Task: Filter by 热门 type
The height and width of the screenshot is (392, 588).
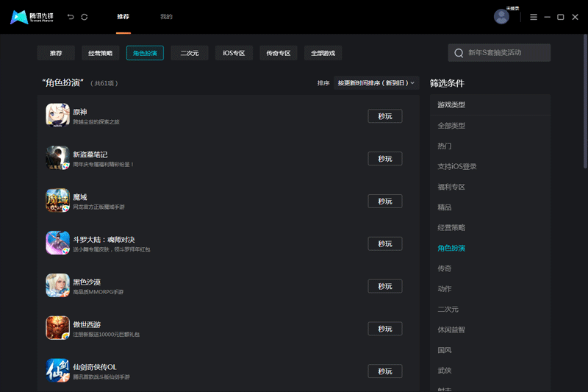Action: click(445, 146)
